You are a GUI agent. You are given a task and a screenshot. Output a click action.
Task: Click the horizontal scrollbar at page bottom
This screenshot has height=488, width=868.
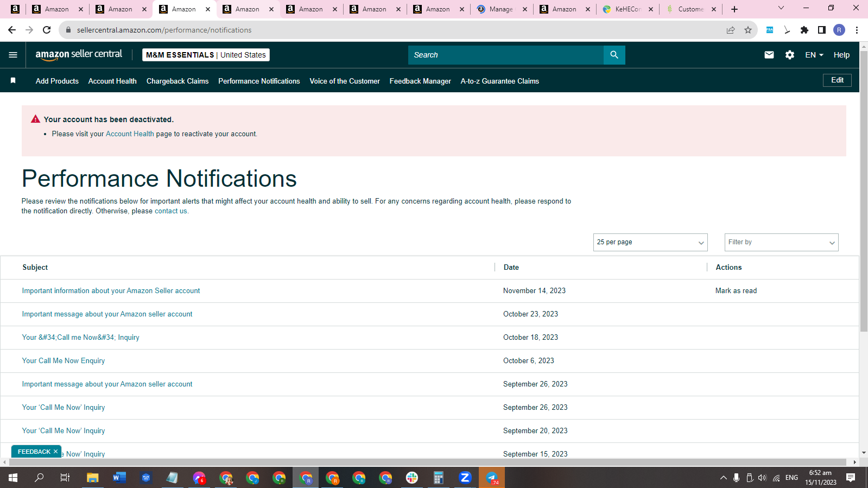click(427, 462)
